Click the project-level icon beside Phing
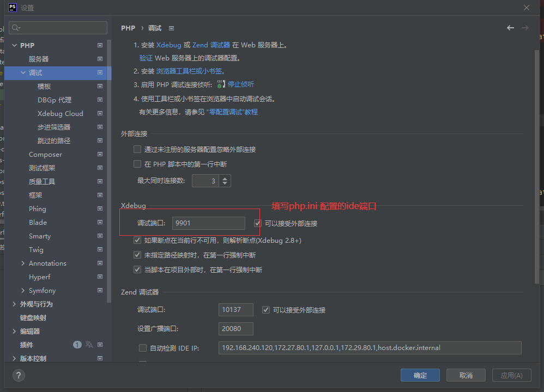The height and width of the screenshot is (392, 544). 100,209
